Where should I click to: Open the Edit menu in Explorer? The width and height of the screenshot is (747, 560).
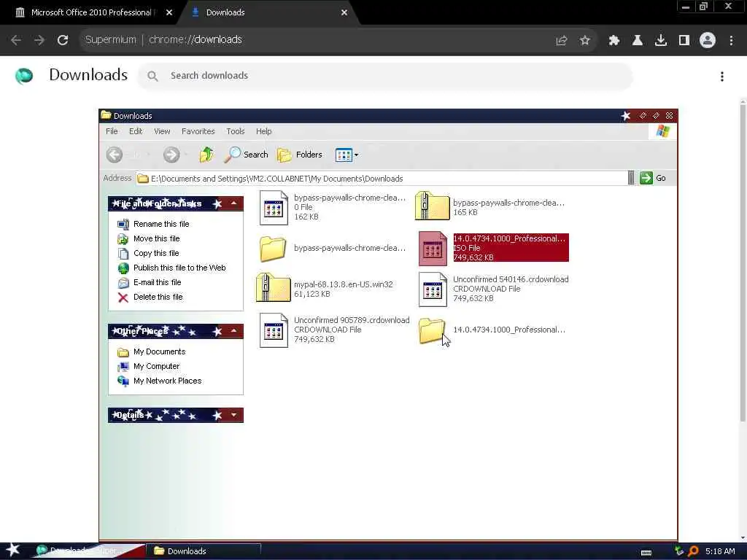coord(135,131)
